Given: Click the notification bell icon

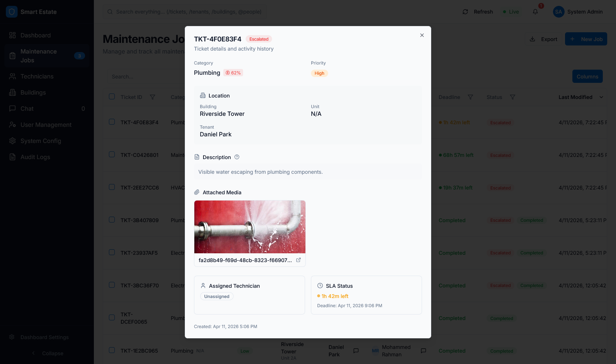Looking at the screenshot, I should point(535,12).
